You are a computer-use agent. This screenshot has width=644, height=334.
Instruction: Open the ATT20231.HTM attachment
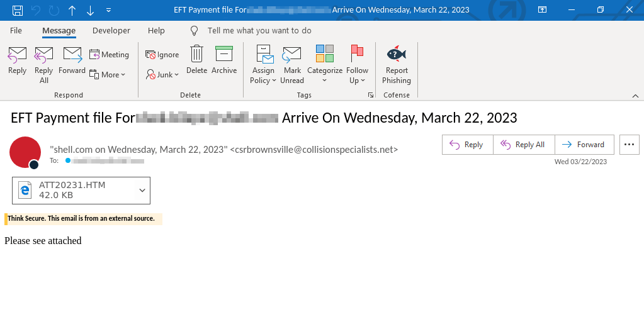pyautogui.click(x=72, y=190)
